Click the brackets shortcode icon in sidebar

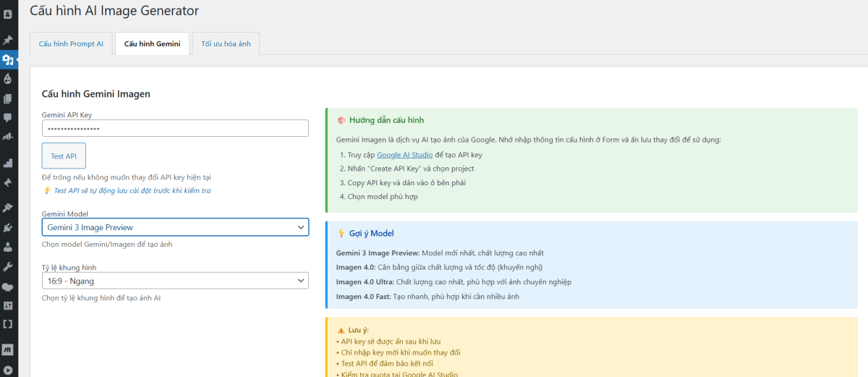(x=8, y=324)
